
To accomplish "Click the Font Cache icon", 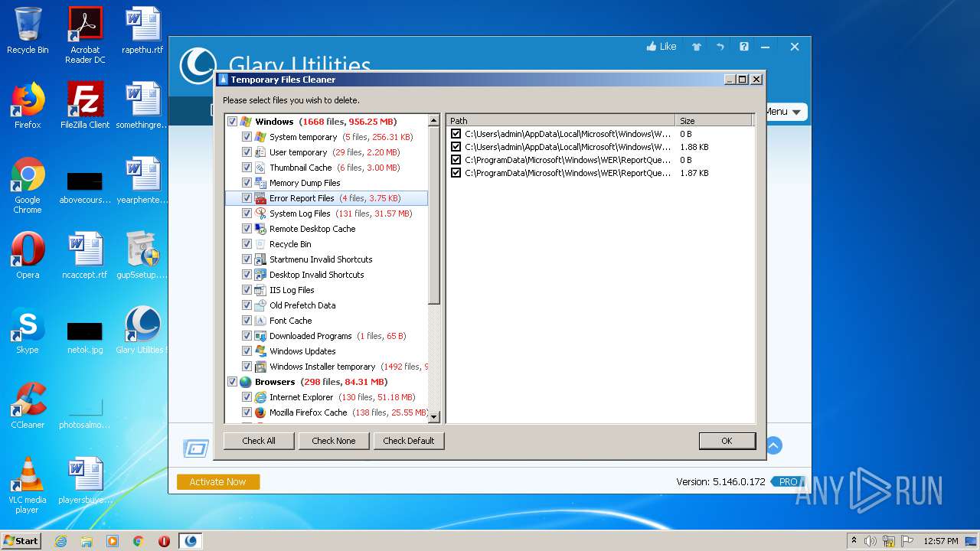I will [260, 321].
